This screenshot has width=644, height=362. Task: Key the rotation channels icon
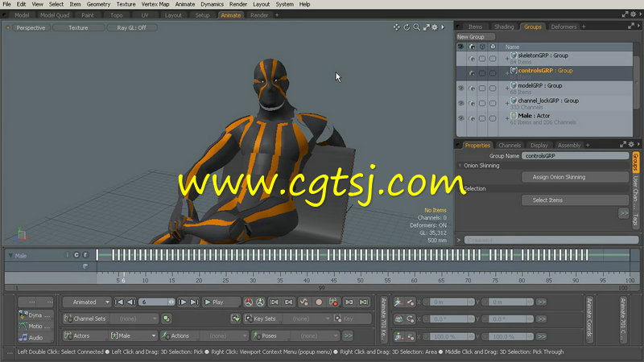point(411,319)
